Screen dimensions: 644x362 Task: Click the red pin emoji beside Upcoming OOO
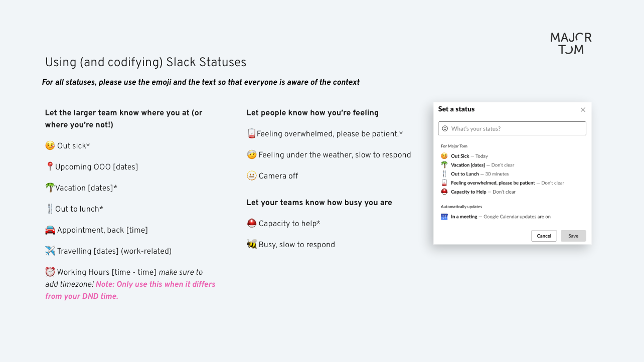click(x=50, y=166)
